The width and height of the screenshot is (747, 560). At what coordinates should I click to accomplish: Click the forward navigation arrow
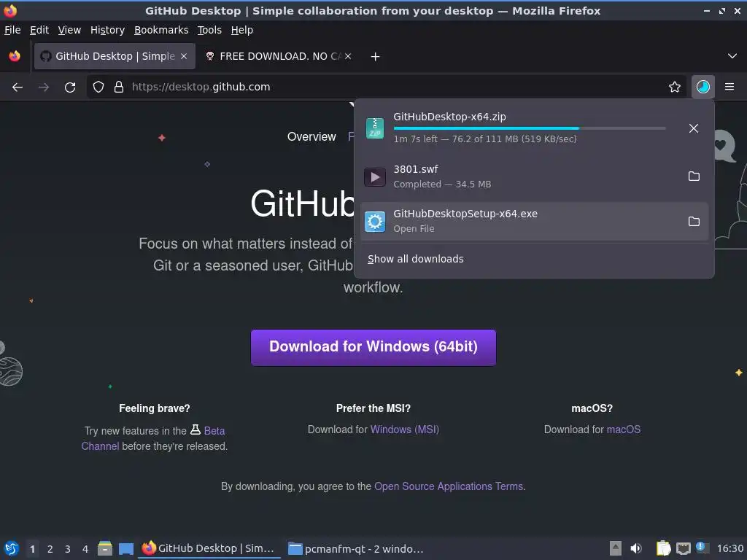click(43, 87)
